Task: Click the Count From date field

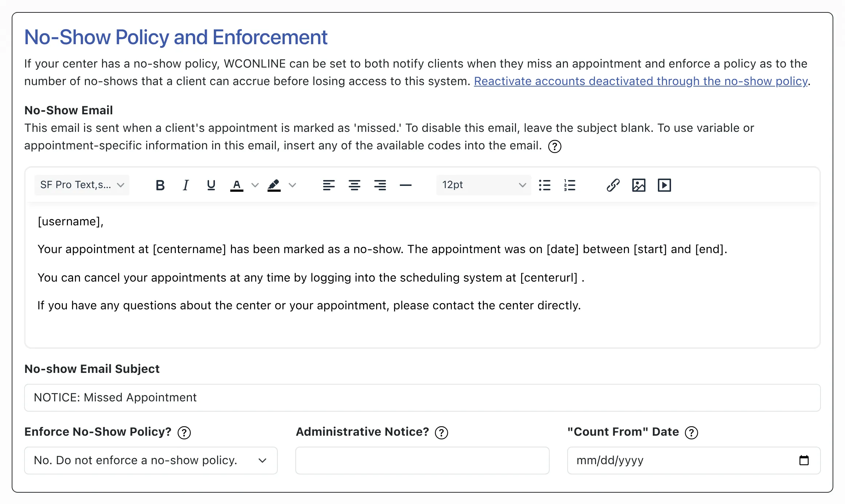Action: 694,461
